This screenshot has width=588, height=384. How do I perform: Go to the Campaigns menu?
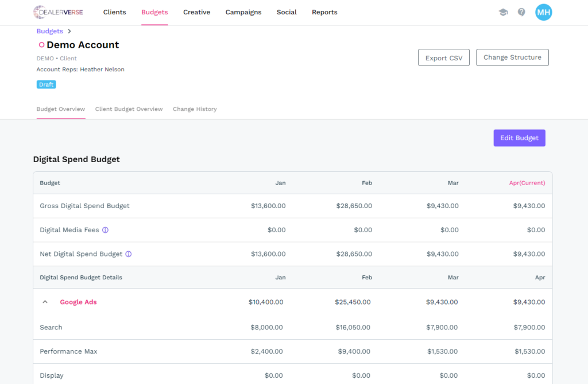(x=243, y=12)
